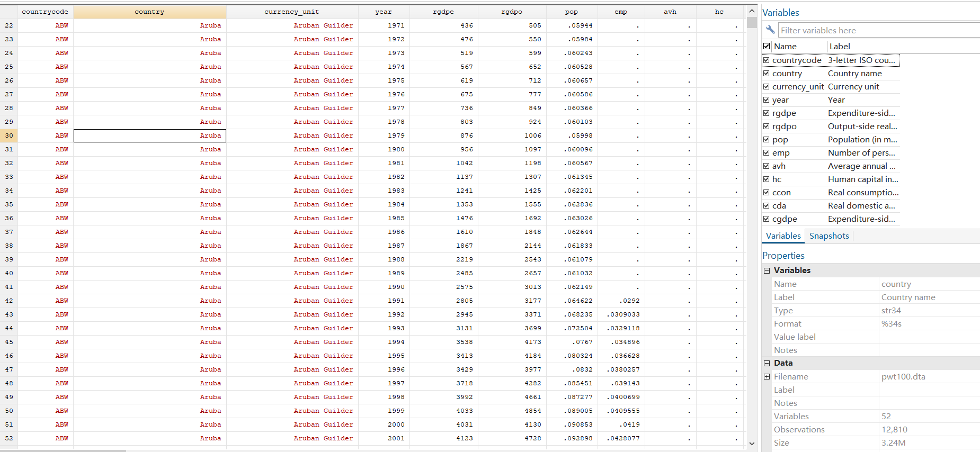This screenshot has height=452, width=980.
Task: Select the Variables tab below the variable list
Action: 783,236
